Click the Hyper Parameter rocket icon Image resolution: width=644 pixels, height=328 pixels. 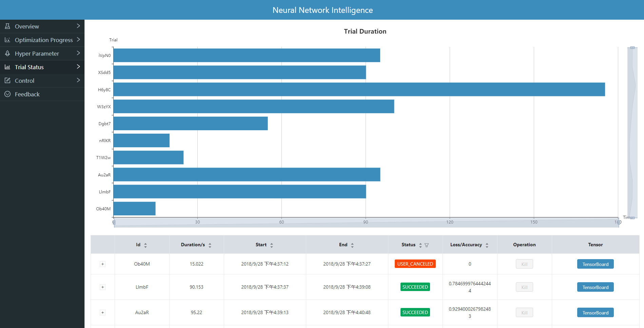[7, 53]
